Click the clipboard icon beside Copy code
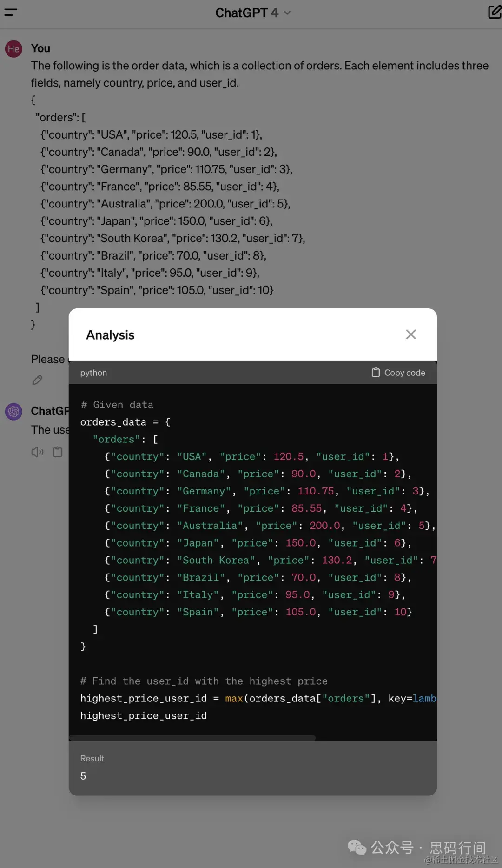Screen dimensions: 502x868 click(x=376, y=373)
